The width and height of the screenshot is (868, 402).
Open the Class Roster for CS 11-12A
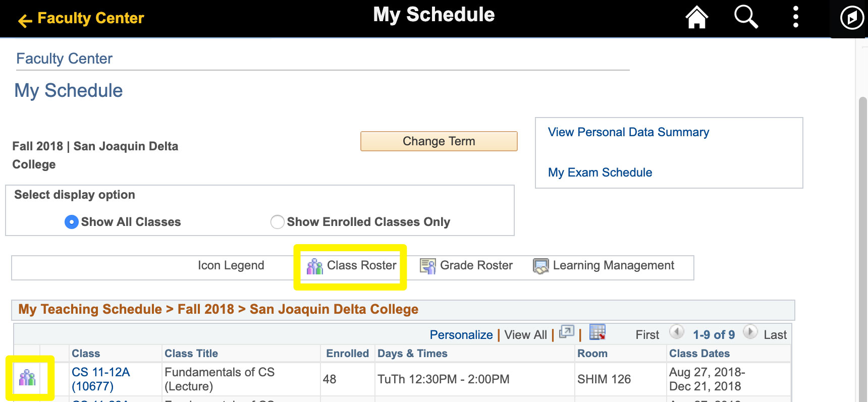pyautogui.click(x=29, y=378)
